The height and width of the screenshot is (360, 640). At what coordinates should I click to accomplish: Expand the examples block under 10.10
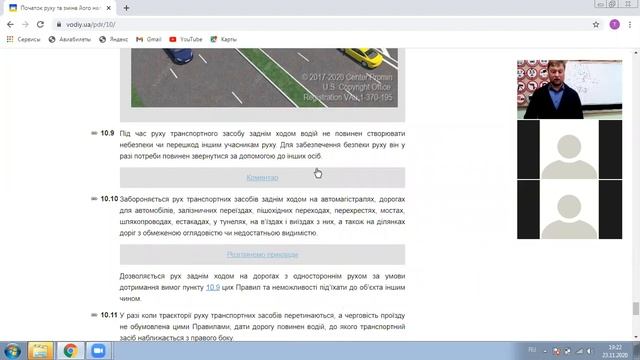click(262, 254)
